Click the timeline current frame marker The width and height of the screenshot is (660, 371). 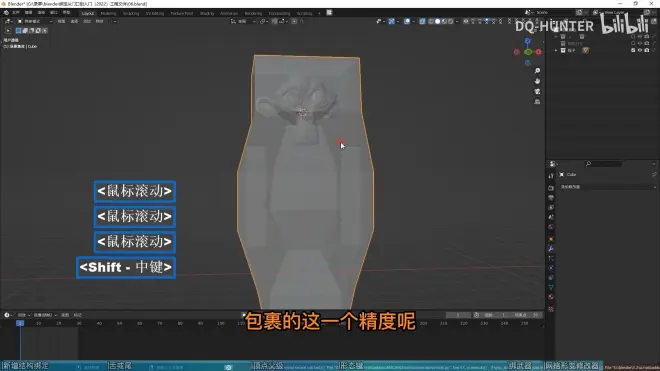click(x=20, y=323)
